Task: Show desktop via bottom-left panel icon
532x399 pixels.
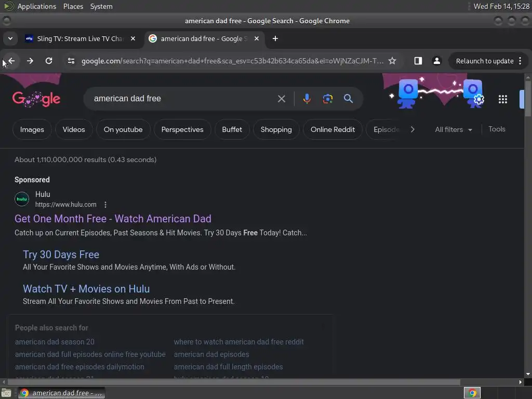Action: pos(6,393)
